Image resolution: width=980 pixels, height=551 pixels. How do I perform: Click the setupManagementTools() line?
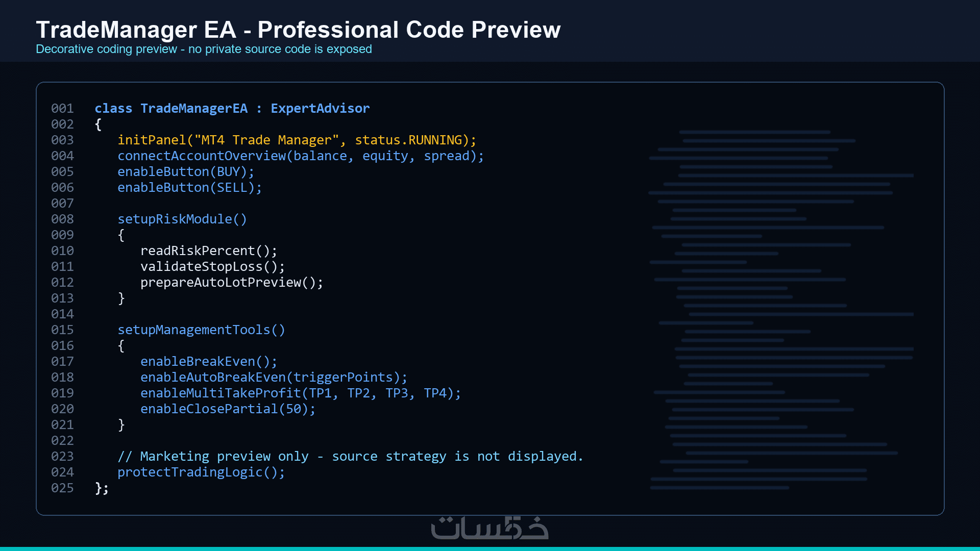click(x=201, y=330)
